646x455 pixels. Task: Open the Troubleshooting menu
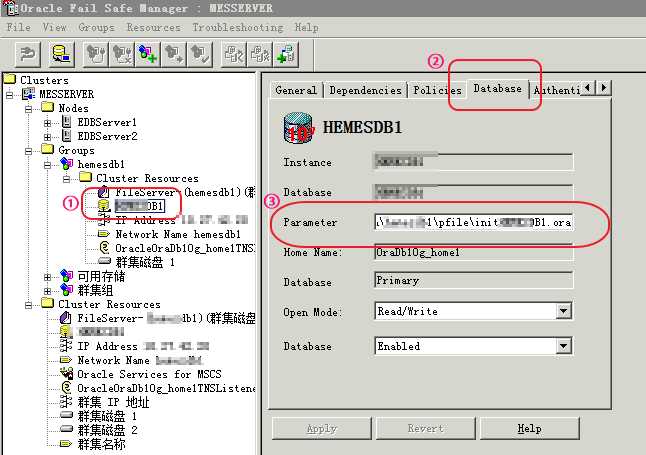(238, 27)
